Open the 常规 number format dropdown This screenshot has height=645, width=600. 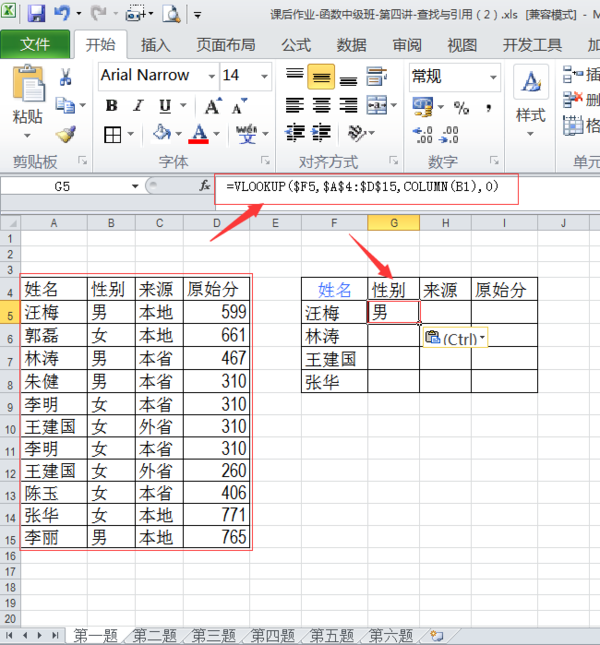coord(493,77)
